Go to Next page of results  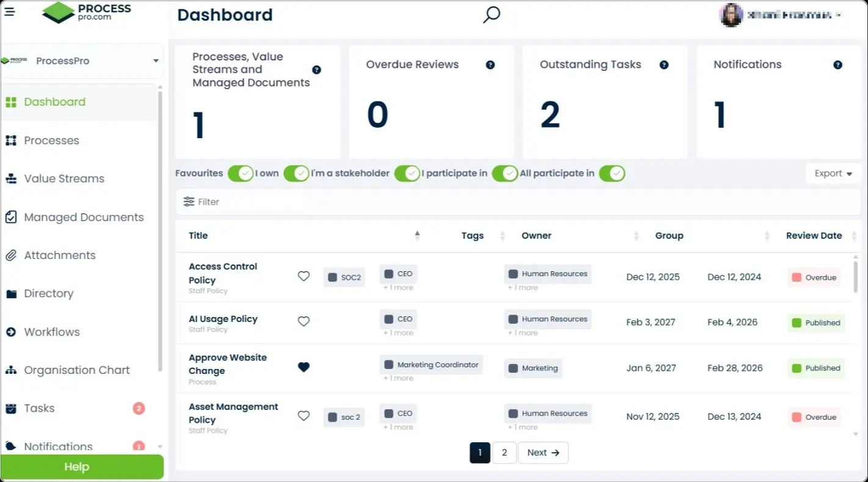543,453
